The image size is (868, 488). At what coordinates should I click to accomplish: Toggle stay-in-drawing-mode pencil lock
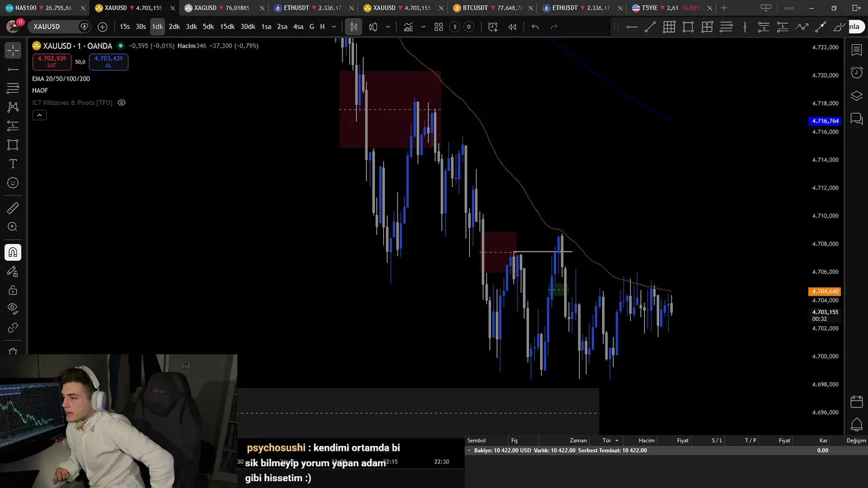13,271
